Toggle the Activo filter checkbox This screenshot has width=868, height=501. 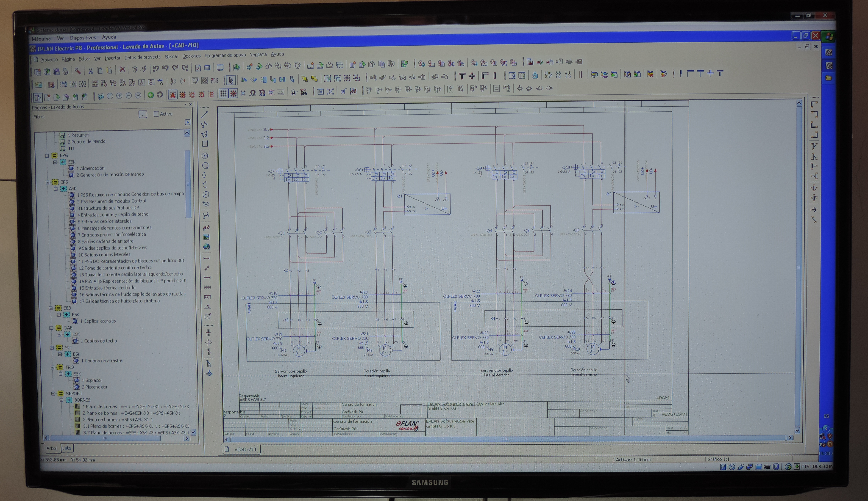click(x=156, y=114)
